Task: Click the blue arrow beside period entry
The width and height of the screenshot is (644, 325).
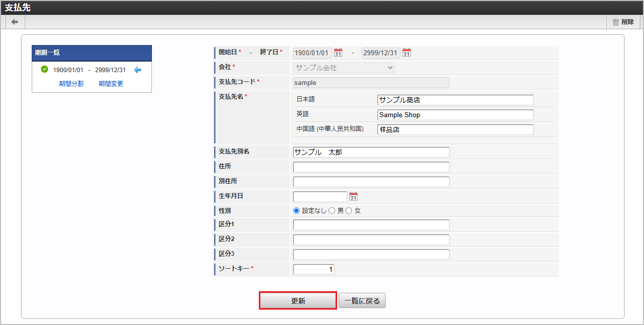Action: coord(137,70)
